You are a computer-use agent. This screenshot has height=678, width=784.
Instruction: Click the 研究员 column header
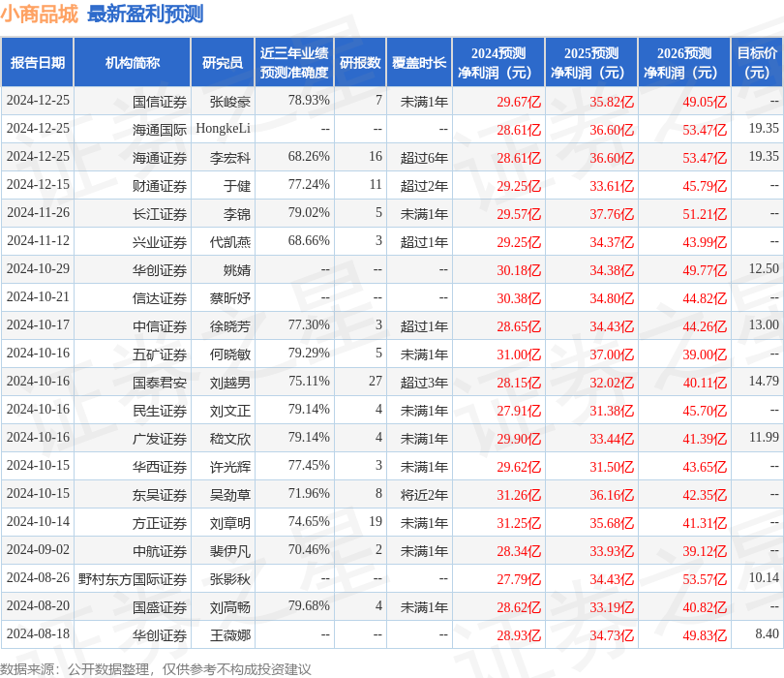coord(223,63)
